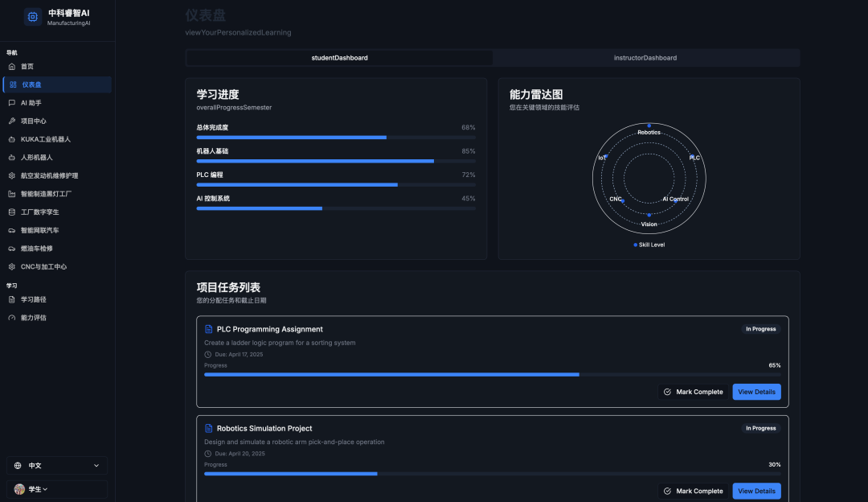868x502 pixels.
Task: Open 工厂数字孪生 database icon item
Action: (12, 212)
